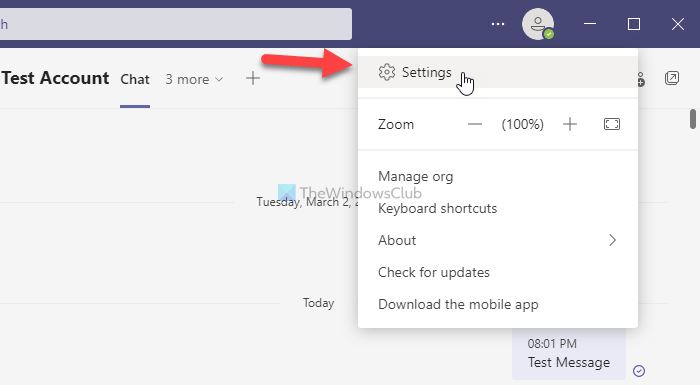Open Settings from the menu
Viewport: 700px width, 385px height.
pyautogui.click(x=498, y=72)
